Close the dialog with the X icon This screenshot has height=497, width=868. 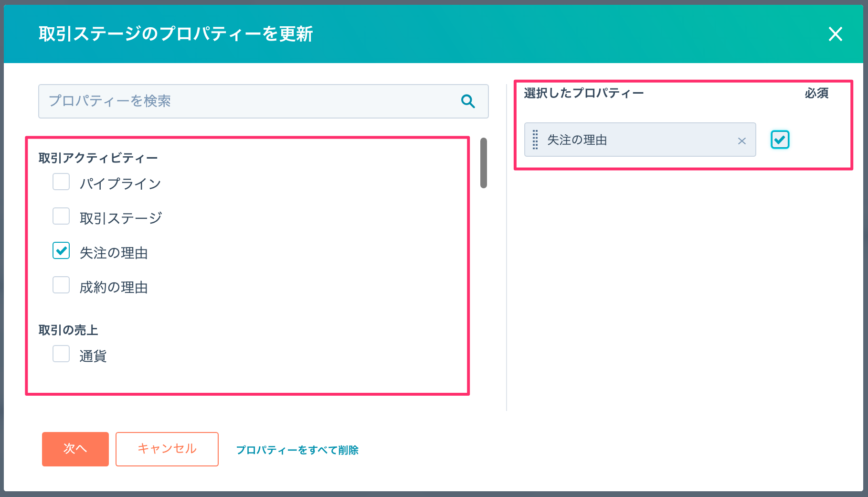tap(835, 34)
